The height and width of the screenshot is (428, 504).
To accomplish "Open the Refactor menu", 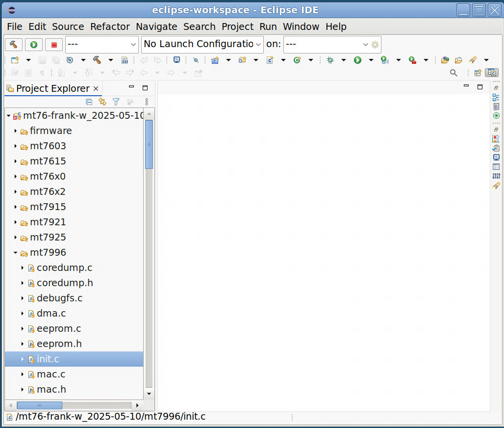I will point(110,27).
